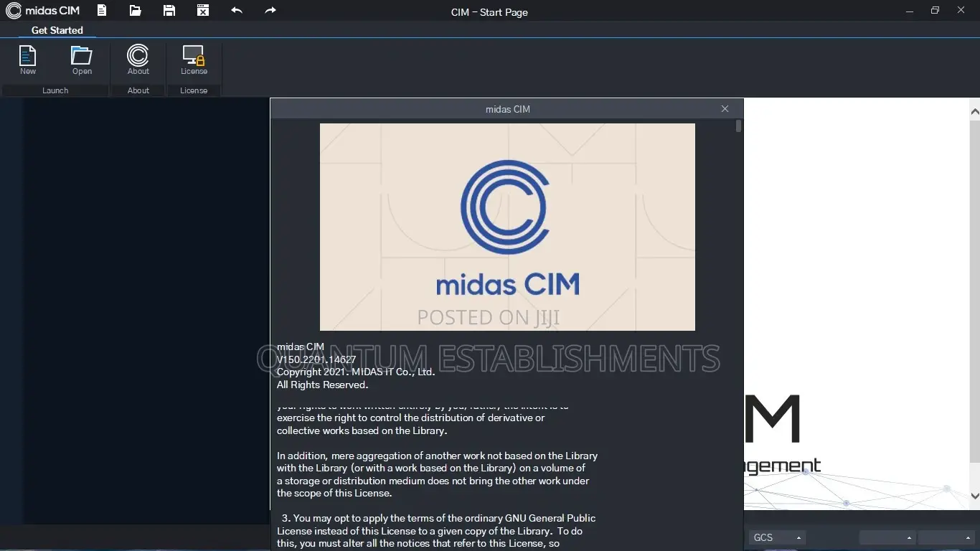Click the 'Copyright 2021. MIDAS IT Co., Ltd.' line
Viewport: 980px width, 551px height.
356,372
